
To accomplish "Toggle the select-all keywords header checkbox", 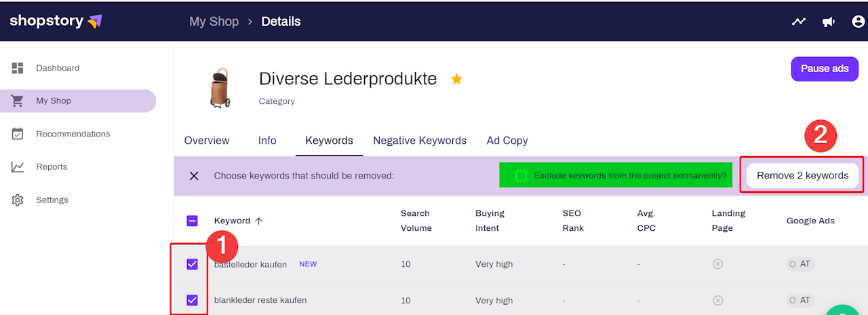I will [x=192, y=221].
